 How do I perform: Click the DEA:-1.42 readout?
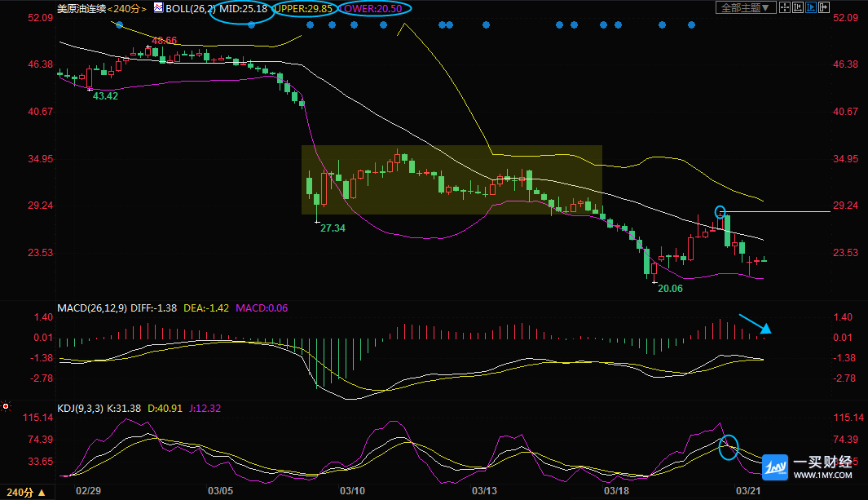coord(206,308)
